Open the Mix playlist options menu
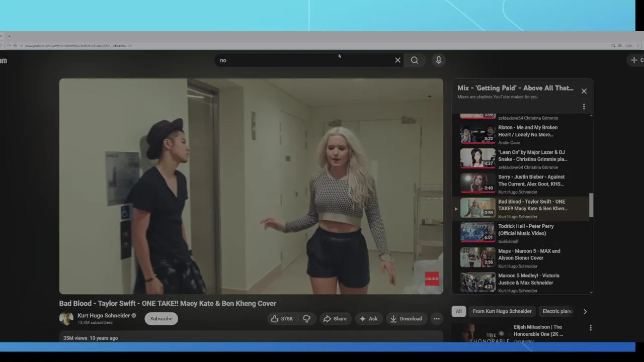 (x=584, y=107)
